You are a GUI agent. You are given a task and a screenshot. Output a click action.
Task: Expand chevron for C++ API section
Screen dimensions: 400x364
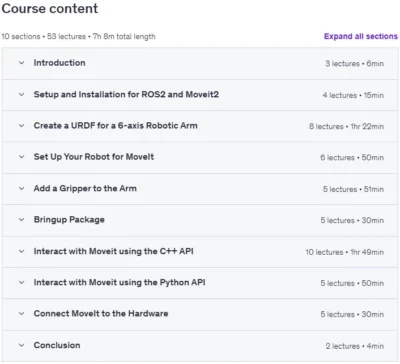click(21, 251)
